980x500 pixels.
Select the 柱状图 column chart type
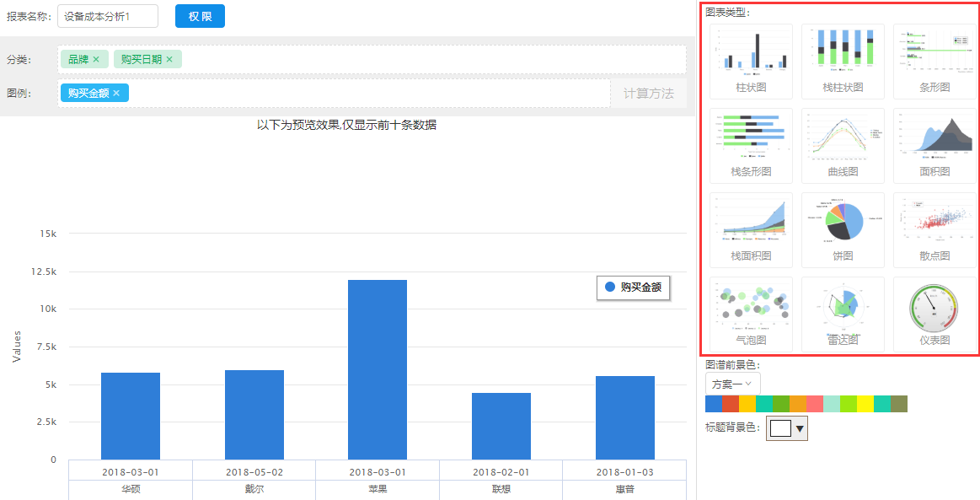pyautogui.click(x=751, y=60)
